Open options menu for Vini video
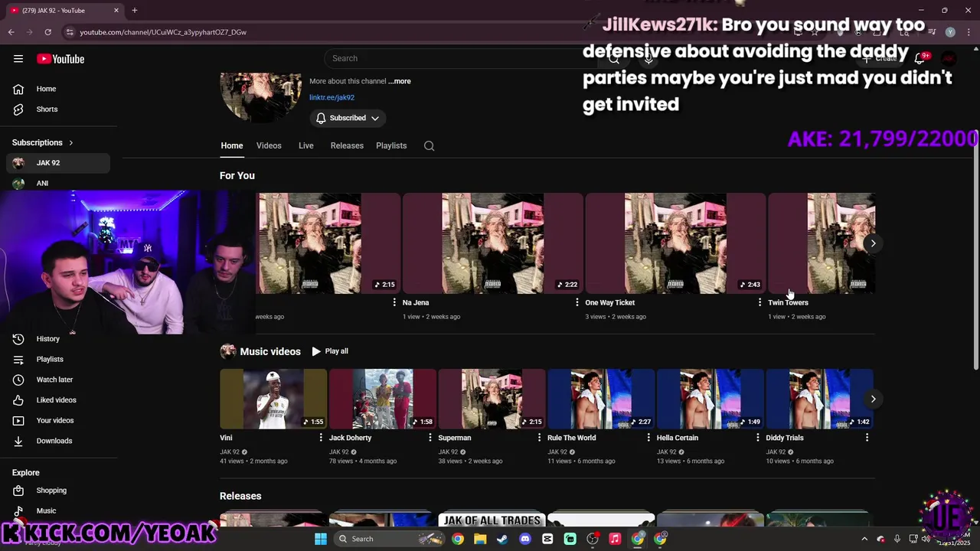This screenshot has width=980, height=551. tap(321, 438)
